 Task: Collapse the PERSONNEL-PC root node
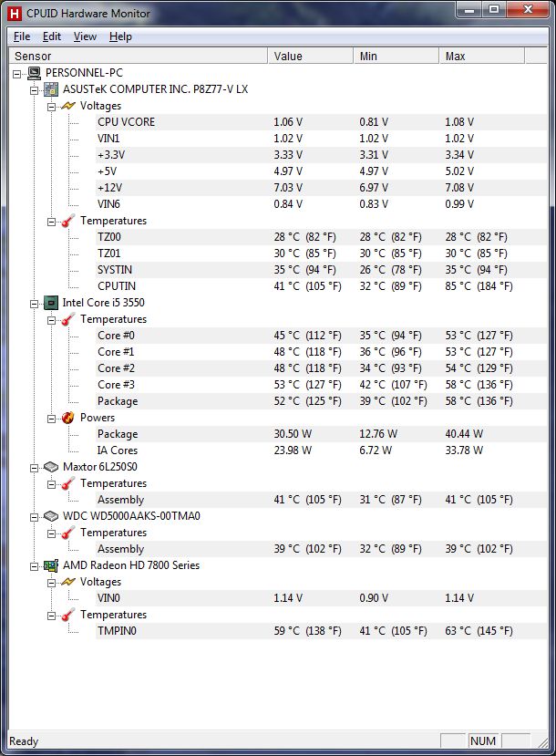pyautogui.click(x=19, y=73)
